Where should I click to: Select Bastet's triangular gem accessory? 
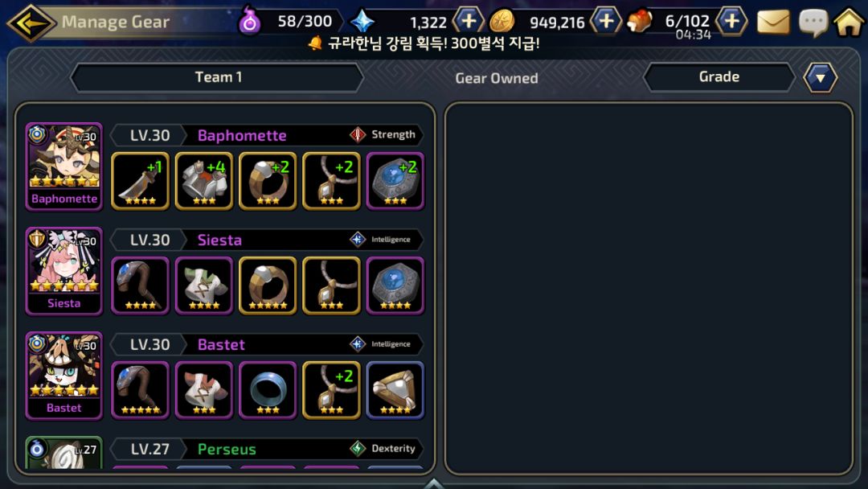(x=395, y=390)
